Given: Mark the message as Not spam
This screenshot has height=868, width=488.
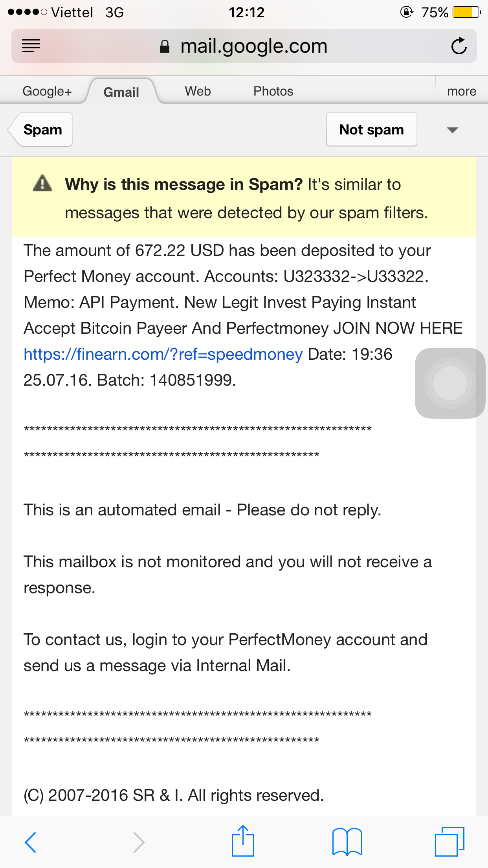Looking at the screenshot, I should pyautogui.click(x=371, y=130).
